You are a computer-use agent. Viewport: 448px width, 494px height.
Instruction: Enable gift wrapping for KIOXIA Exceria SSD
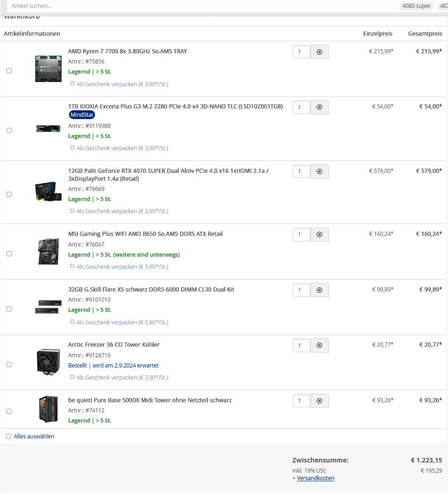[x=72, y=147]
